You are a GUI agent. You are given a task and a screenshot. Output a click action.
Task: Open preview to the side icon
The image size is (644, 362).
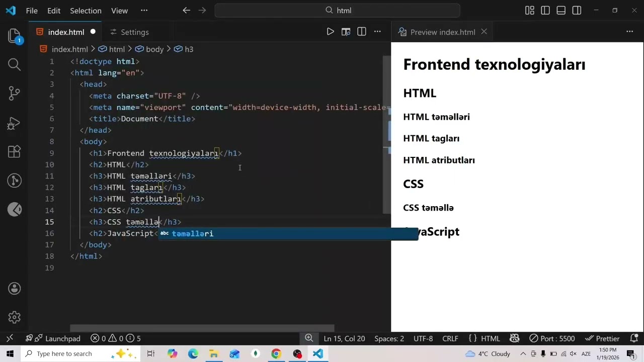coord(346,32)
